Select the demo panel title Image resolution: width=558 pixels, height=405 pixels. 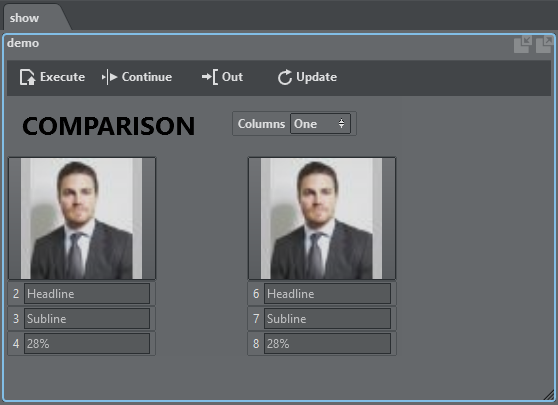point(23,43)
